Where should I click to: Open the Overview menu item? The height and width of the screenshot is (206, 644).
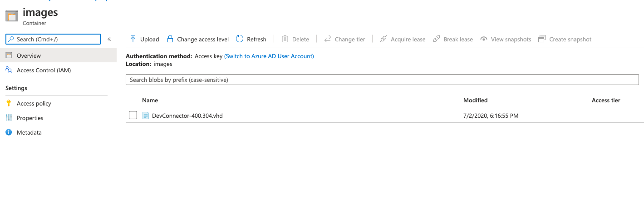pos(29,55)
